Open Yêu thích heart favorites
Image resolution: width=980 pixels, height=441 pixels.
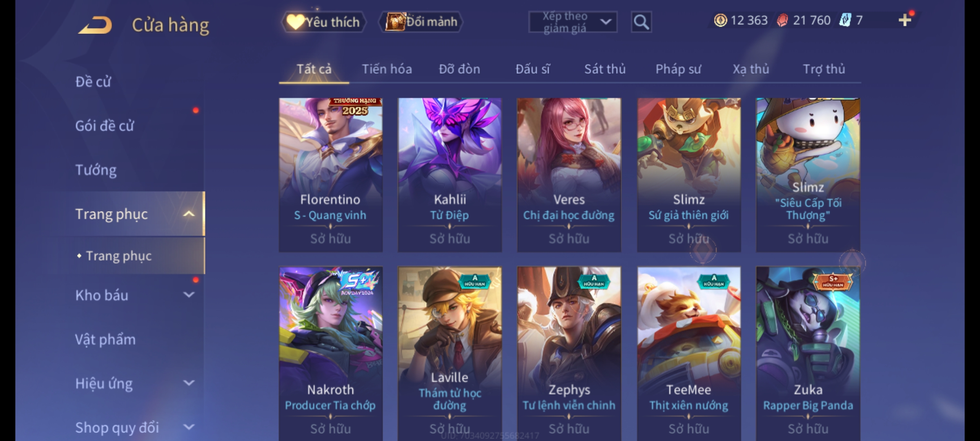(323, 22)
